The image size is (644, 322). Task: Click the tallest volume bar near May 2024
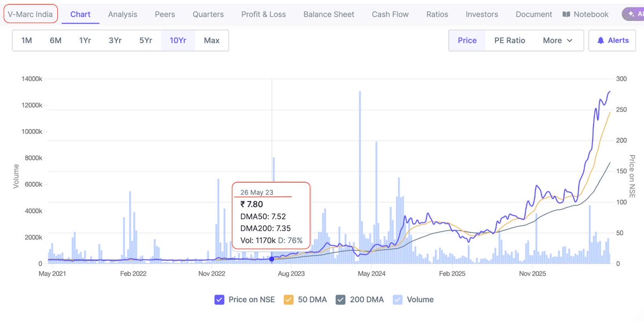point(360,177)
